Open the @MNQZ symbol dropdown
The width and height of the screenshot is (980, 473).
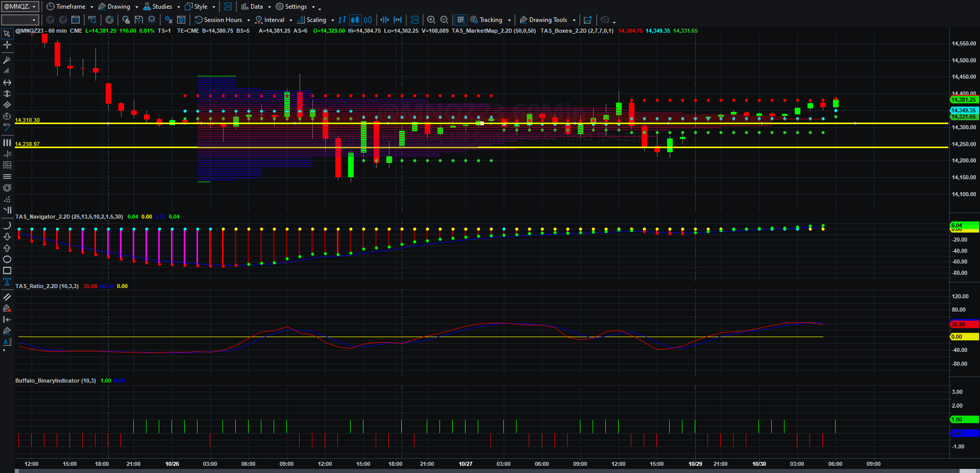(x=20, y=7)
